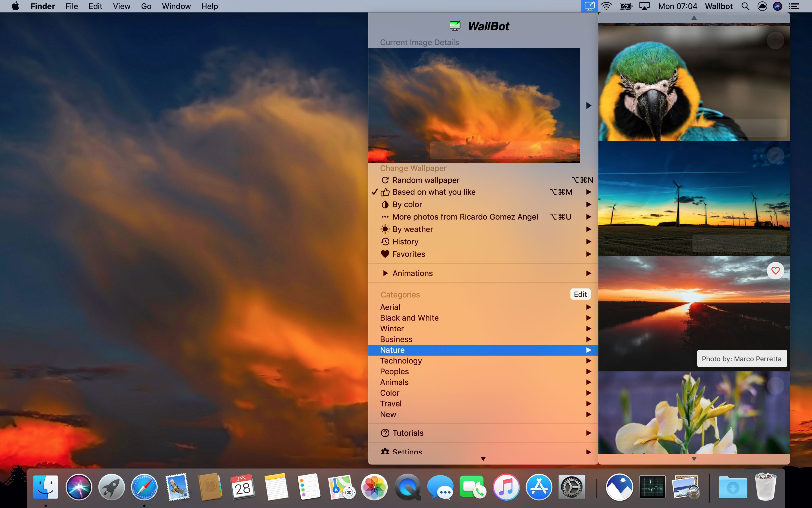Open the Technology category
Viewport: 812px width, 508px height.
(x=483, y=361)
